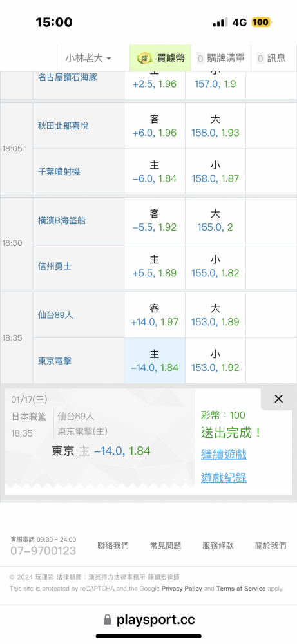Toggle the selected 主 −14.0 東京電擊 bet
The height and width of the screenshot is (644, 297).
(x=155, y=361)
